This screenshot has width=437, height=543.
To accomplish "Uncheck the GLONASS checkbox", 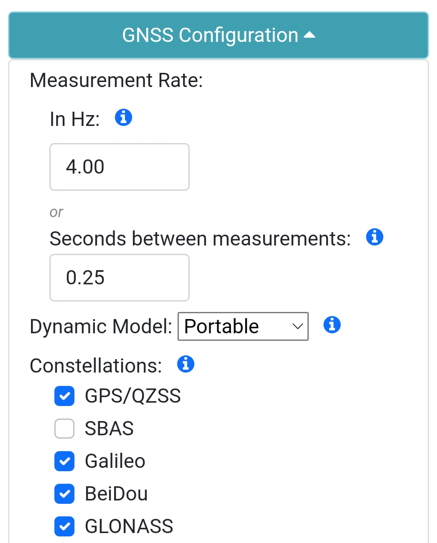I will pos(64,526).
